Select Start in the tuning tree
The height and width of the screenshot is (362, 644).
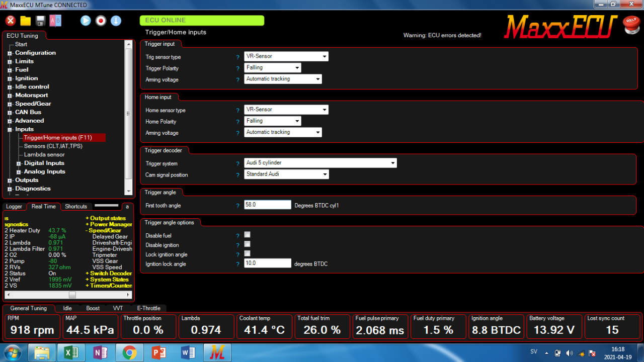(21, 45)
